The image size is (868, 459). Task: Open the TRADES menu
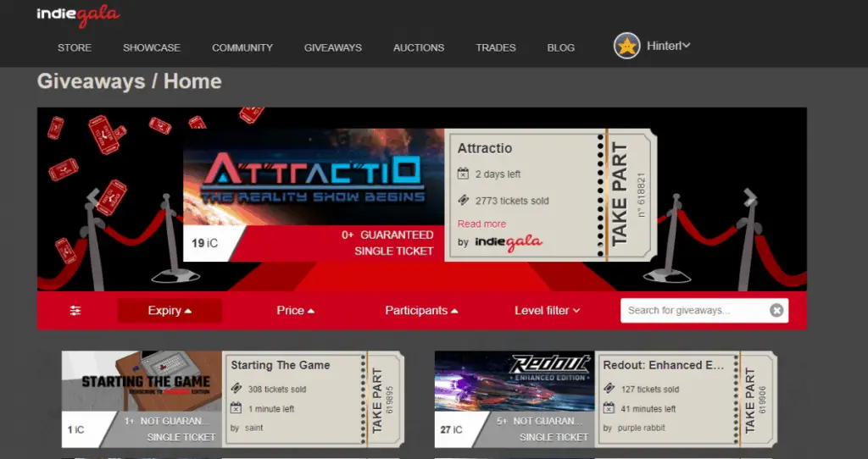click(x=495, y=47)
